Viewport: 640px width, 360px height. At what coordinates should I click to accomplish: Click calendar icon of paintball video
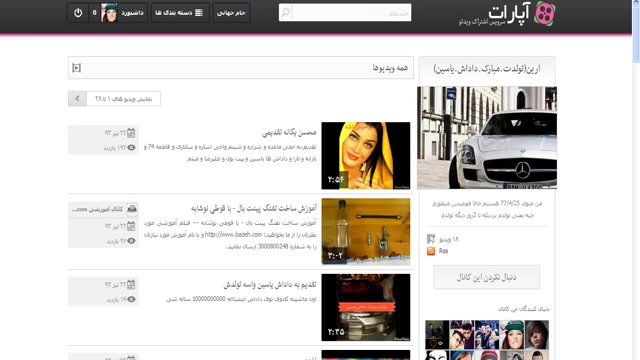[131, 226]
